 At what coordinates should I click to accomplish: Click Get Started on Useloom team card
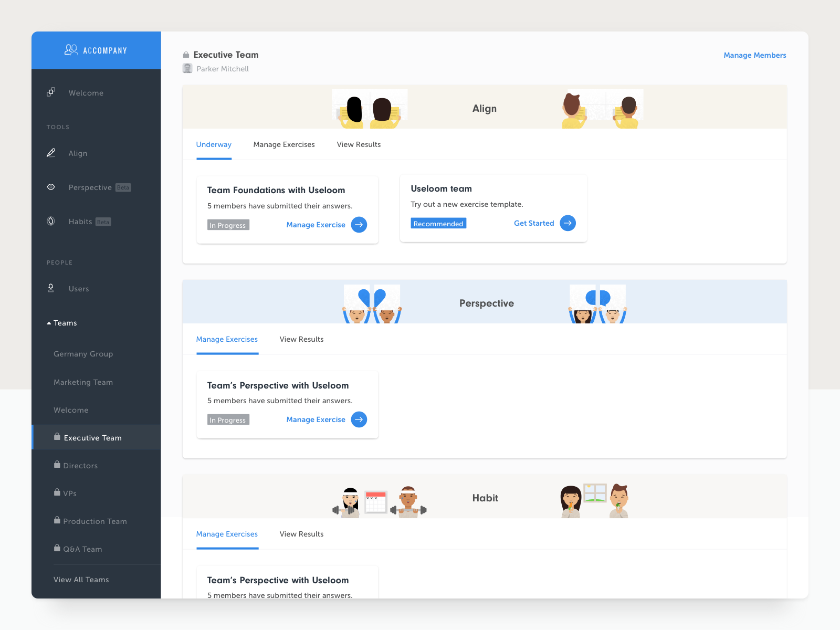(x=534, y=223)
